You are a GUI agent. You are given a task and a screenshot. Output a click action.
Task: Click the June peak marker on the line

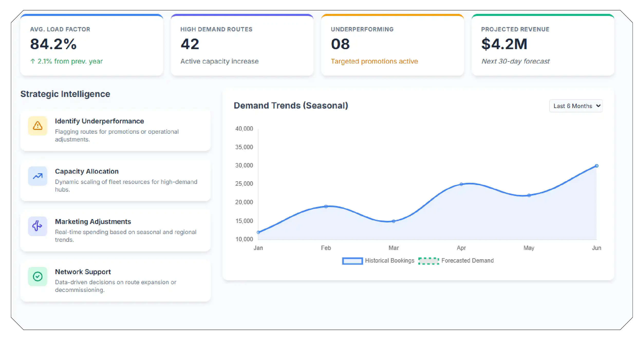click(x=597, y=166)
